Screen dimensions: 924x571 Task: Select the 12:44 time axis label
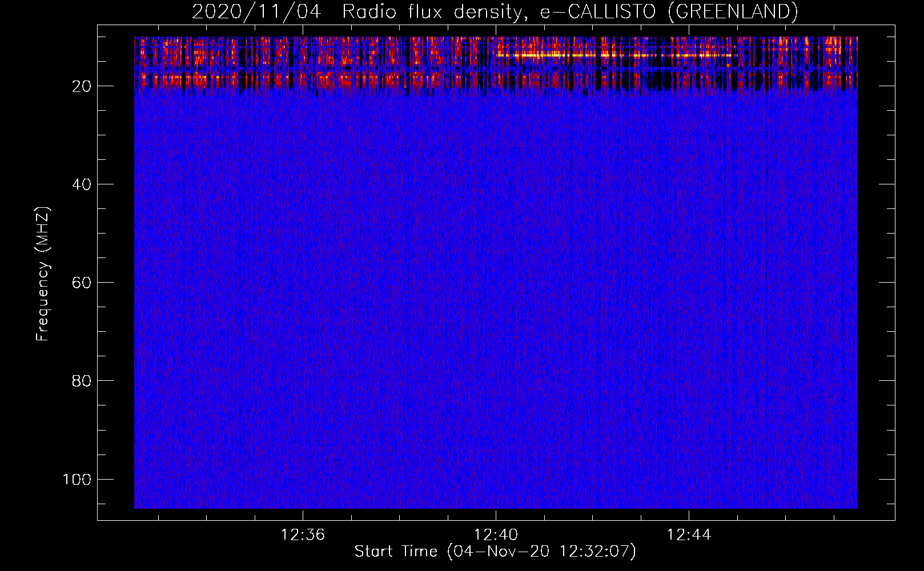click(689, 534)
